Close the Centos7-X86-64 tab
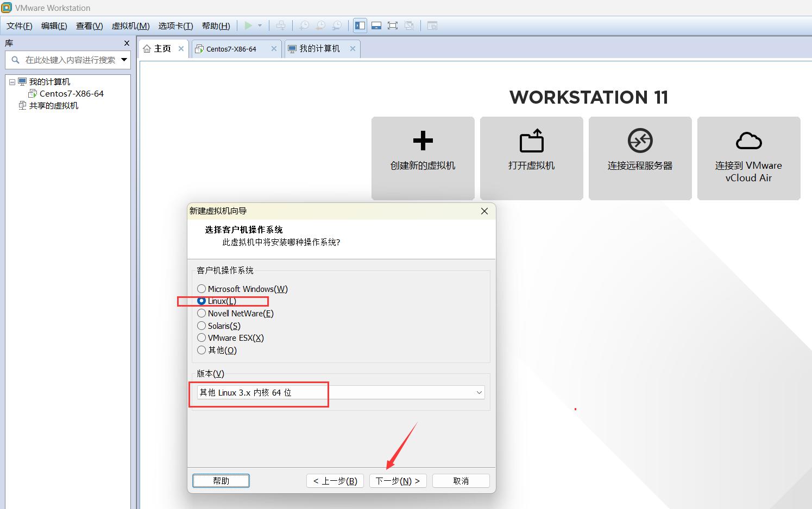Screen dimensions: 812x509 (x=274, y=48)
